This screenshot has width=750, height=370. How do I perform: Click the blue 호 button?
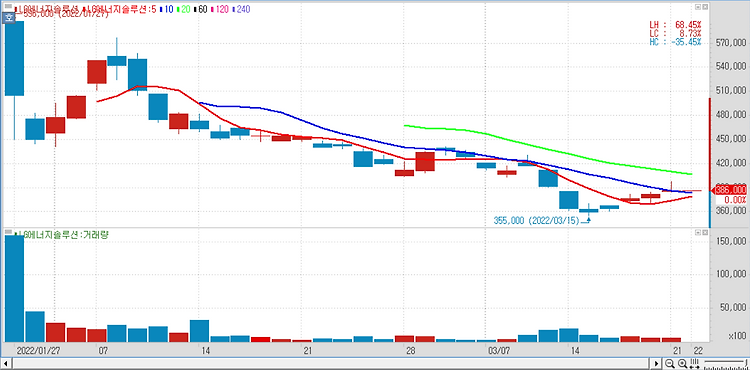[9, 17]
